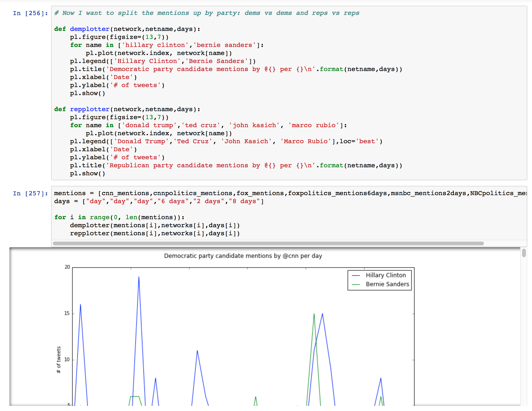Viewport: 532px width, 411px height.
Task: Click the y-axis tick label 10
Action: click(x=67, y=360)
